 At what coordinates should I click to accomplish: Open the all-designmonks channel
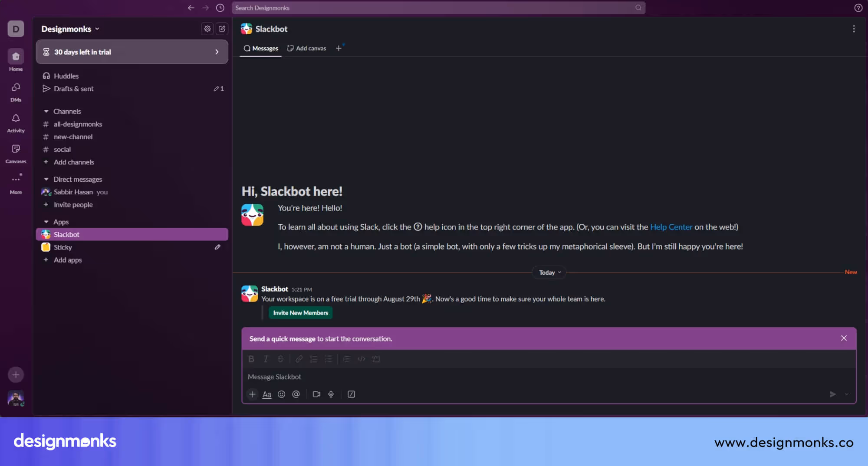(x=132, y=124)
